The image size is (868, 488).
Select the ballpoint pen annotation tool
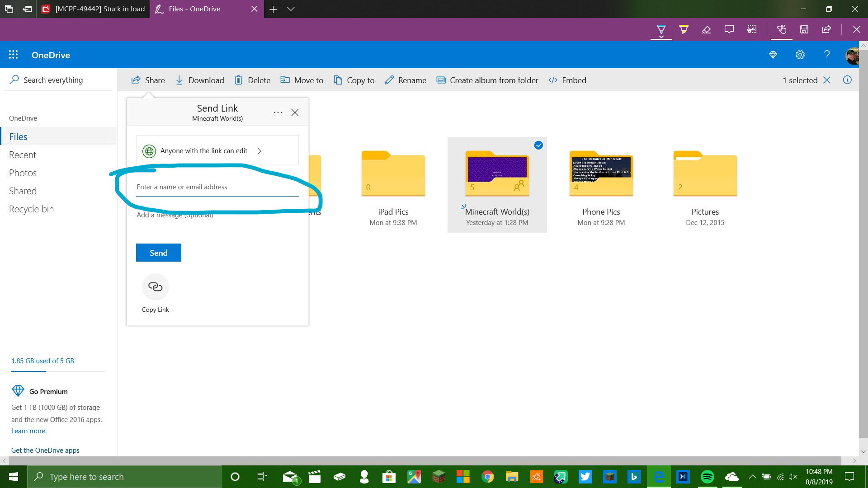point(661,30)
